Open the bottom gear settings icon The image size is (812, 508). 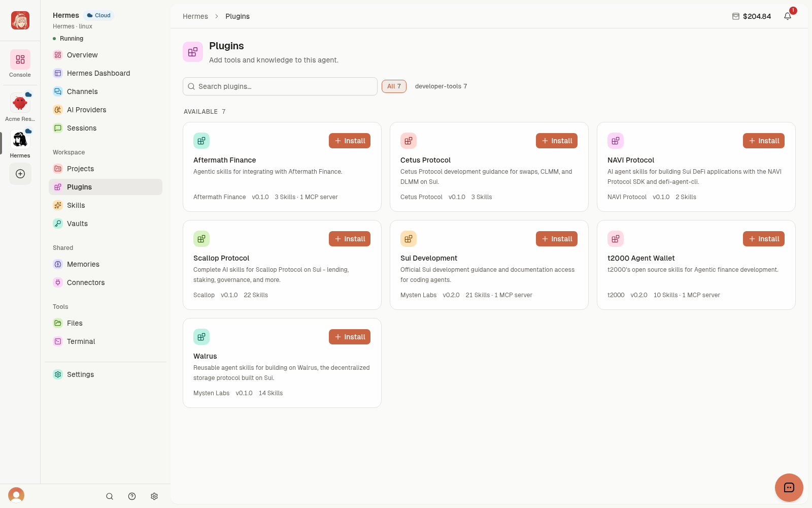point(154,496)
